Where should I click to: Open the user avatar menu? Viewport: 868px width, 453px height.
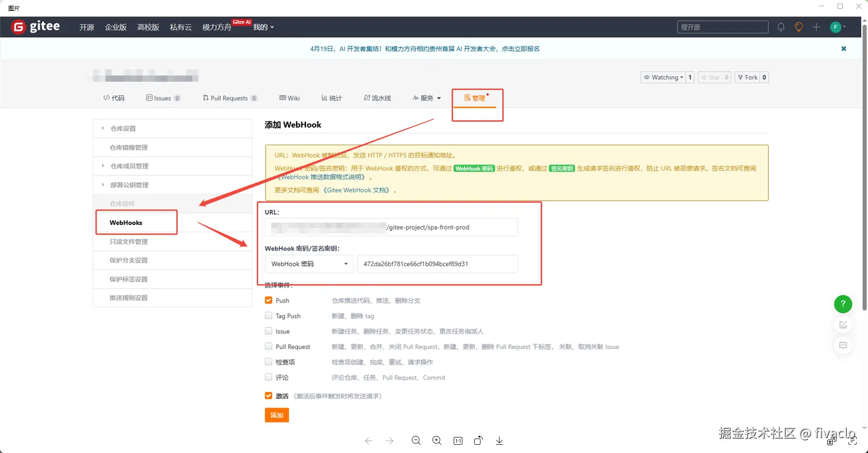point(838,27)
